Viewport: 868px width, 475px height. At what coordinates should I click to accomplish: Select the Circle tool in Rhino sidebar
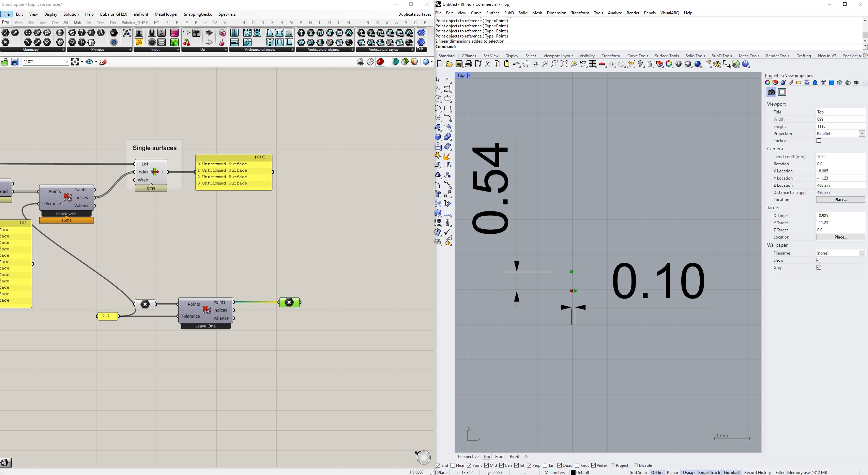pyautogui.click(x=438, y=98)
